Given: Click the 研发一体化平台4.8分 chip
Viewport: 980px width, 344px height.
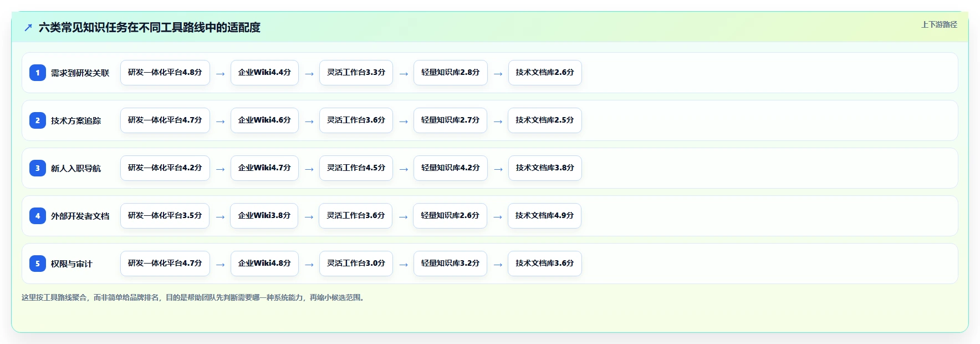Looking at the screenshot, I should point(165,73).
